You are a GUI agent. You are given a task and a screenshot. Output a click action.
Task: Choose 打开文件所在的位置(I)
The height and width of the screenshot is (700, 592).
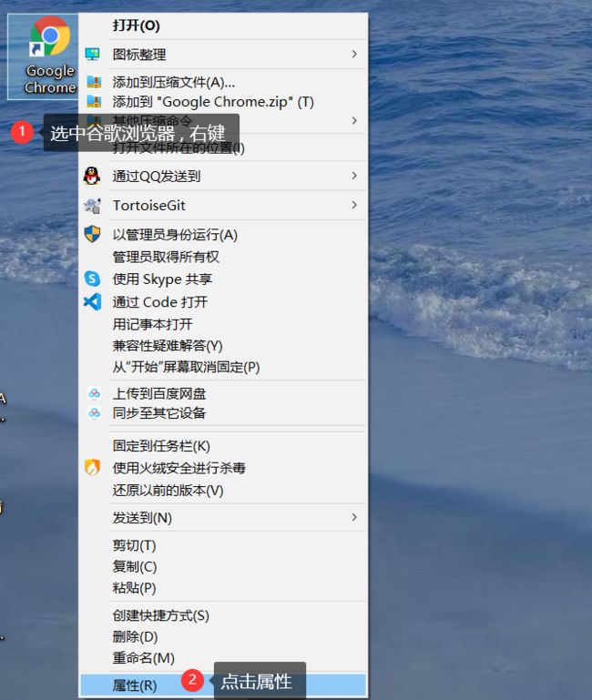[223, 147]
